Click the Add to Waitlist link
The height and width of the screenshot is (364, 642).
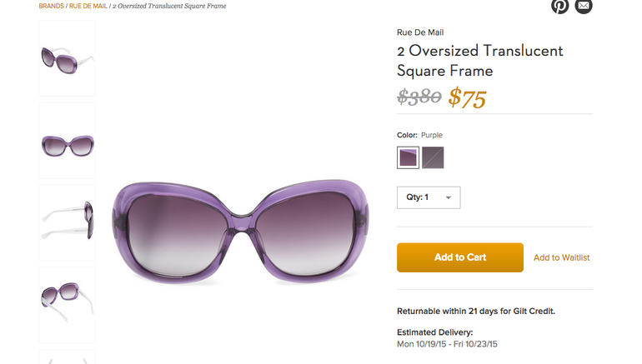(x=561, y=257)
